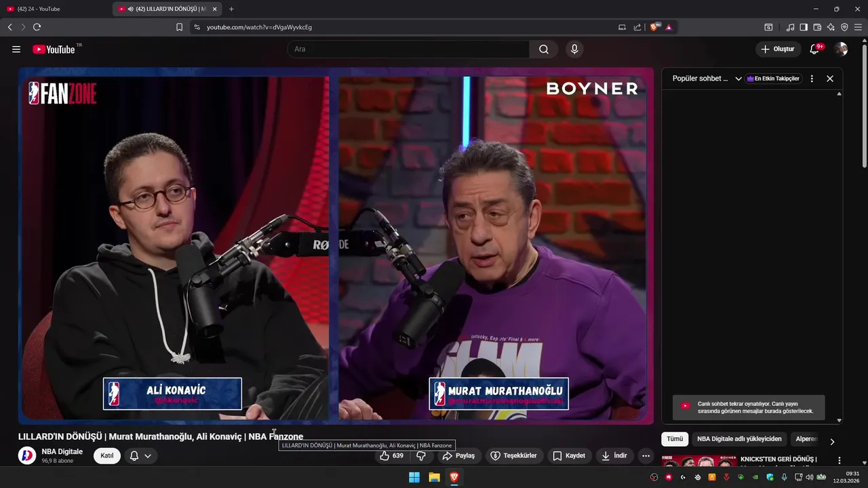Image resolution: width=868 pixels, height=488 pixels.
Task: Save the video with Kaydet
Action: pyautogui.click(x=569, y=455)
